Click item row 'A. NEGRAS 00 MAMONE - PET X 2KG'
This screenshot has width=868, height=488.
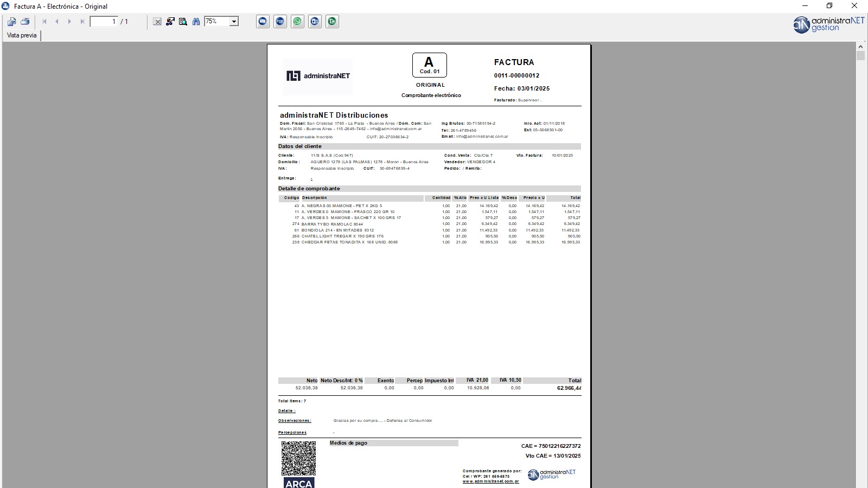429,206
